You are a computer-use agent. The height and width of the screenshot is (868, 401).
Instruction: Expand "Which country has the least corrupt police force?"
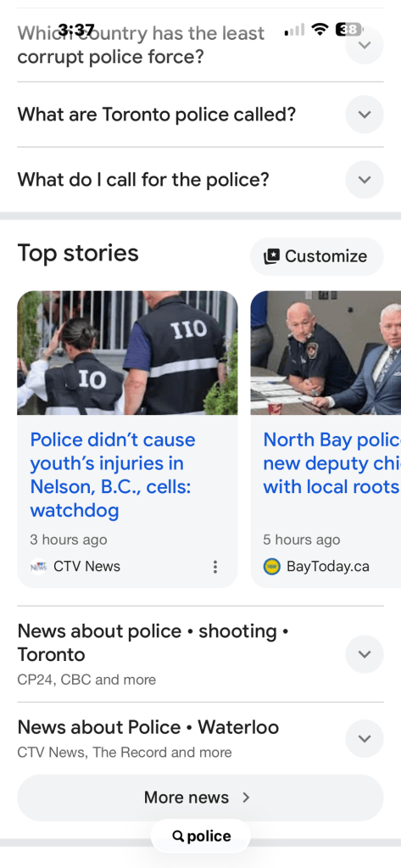[365, 45]
